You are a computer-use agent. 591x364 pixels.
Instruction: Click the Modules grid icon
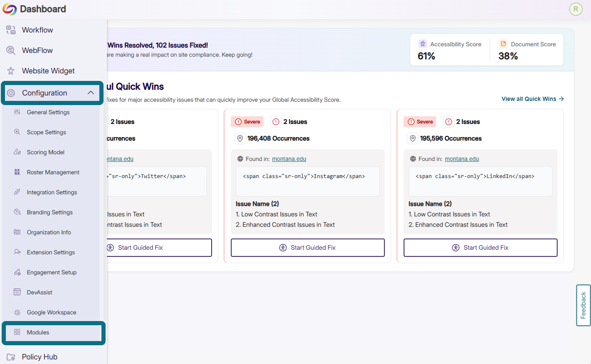pyautogui.click(x=17, y=332)
